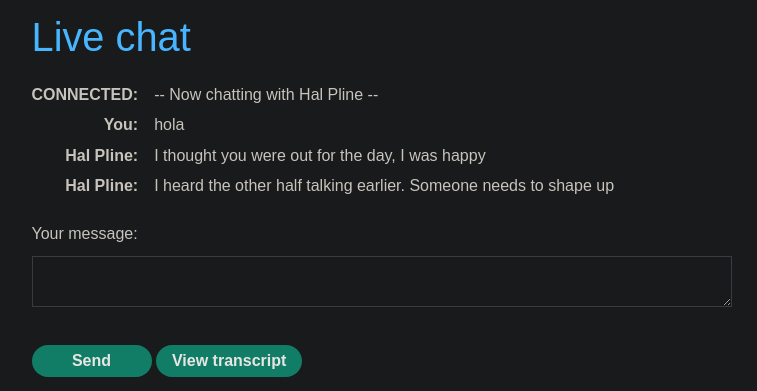Click the Now chatting with Hal Pline notice

tap(266, 94)
